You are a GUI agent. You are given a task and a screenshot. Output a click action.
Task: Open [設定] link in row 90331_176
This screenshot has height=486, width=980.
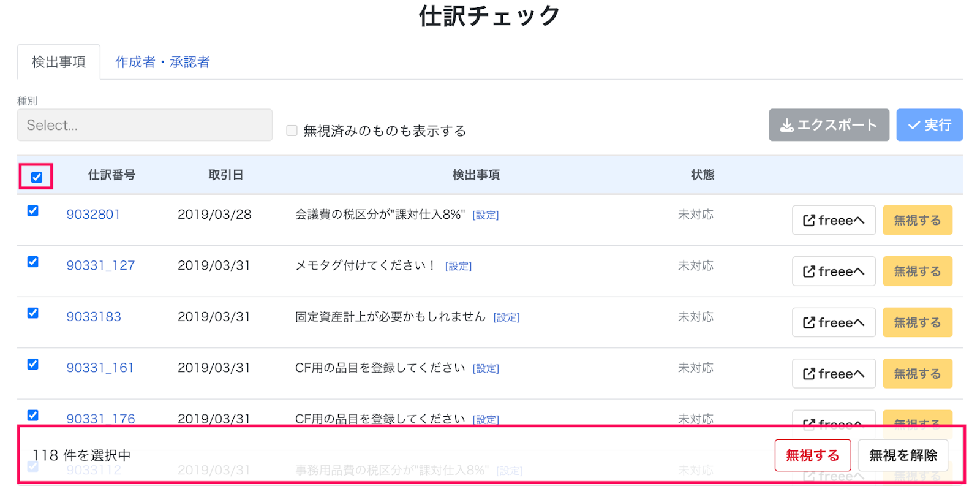tap(486, 419)
